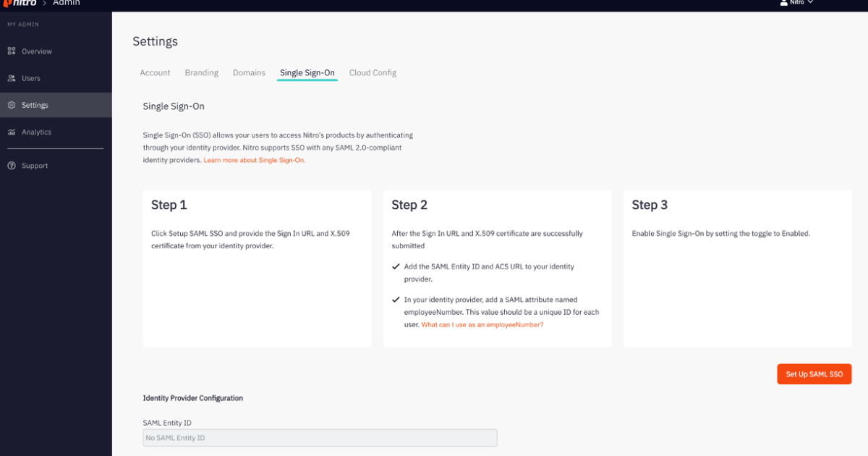Click the Admin breadcrumb at the top
The height and width of the screenshot is (456, 868).
tap(66, 3)
